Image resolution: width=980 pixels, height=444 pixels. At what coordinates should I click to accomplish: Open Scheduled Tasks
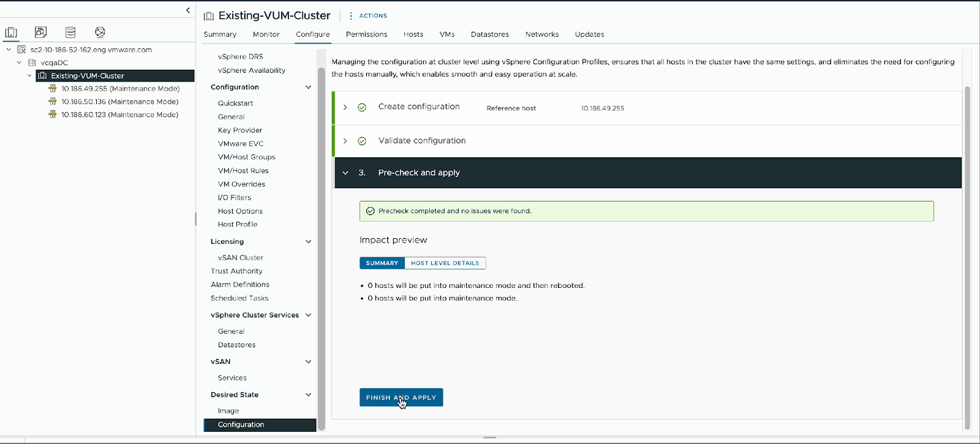pos(239,298)
